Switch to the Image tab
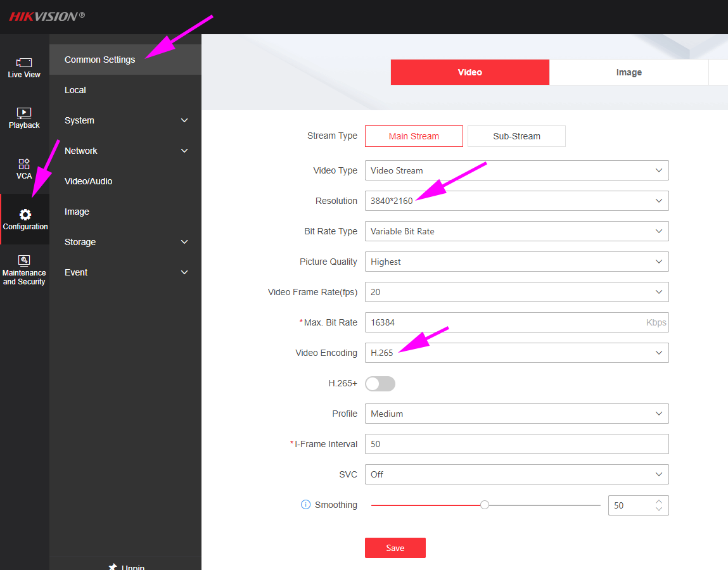The height and width of the screenshot is (570, 728). click(x=629, y=72)
